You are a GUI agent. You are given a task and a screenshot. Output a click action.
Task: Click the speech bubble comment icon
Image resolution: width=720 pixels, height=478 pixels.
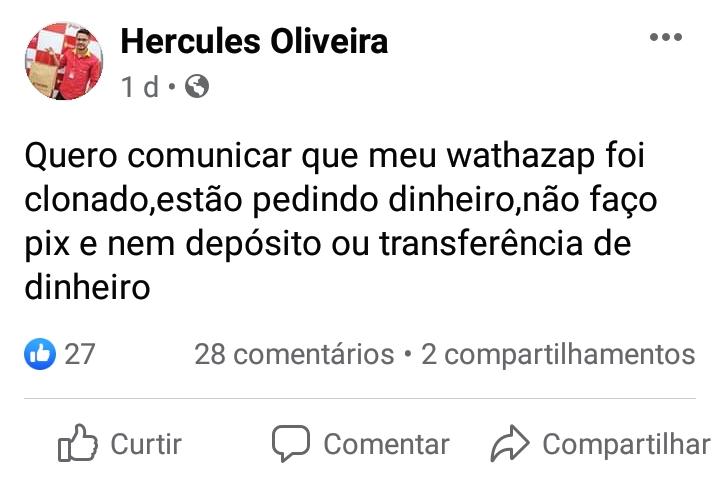[291, 443]
